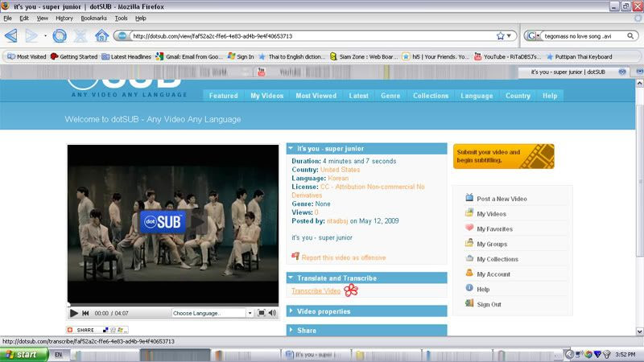
Task: Click the YouTube icon in the tab bar
Action: click(x=261, y=72)
